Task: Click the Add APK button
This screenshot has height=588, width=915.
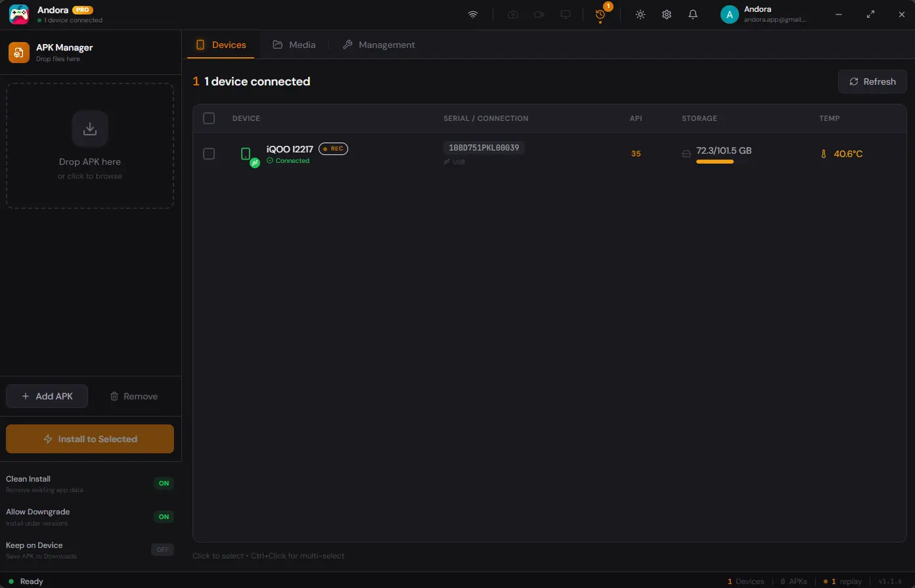Action: pyautogui.click(x=47, y=396)
